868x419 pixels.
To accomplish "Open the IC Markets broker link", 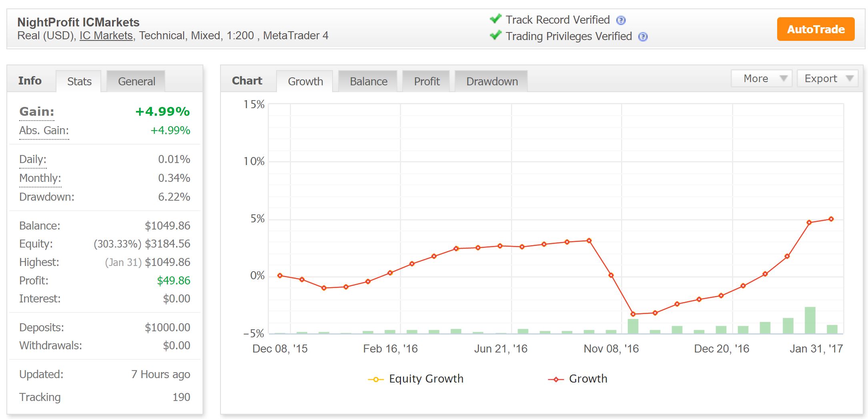I will pos(106,36).
